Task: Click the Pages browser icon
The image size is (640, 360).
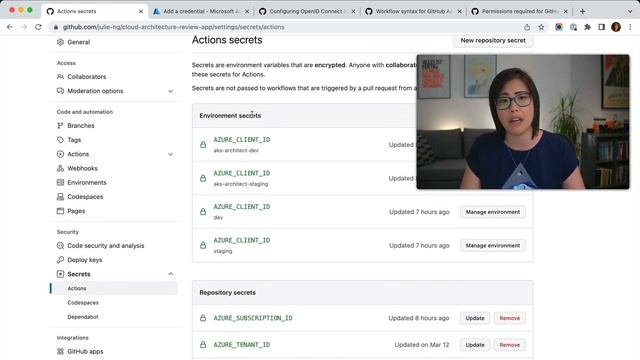Action: click(x=60, y=211)
